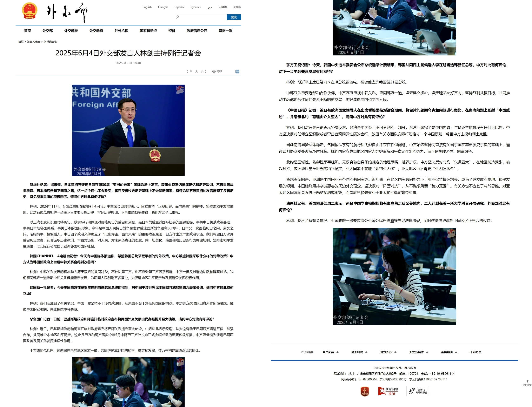Click the blue EN translation icon

coord(237,72)
